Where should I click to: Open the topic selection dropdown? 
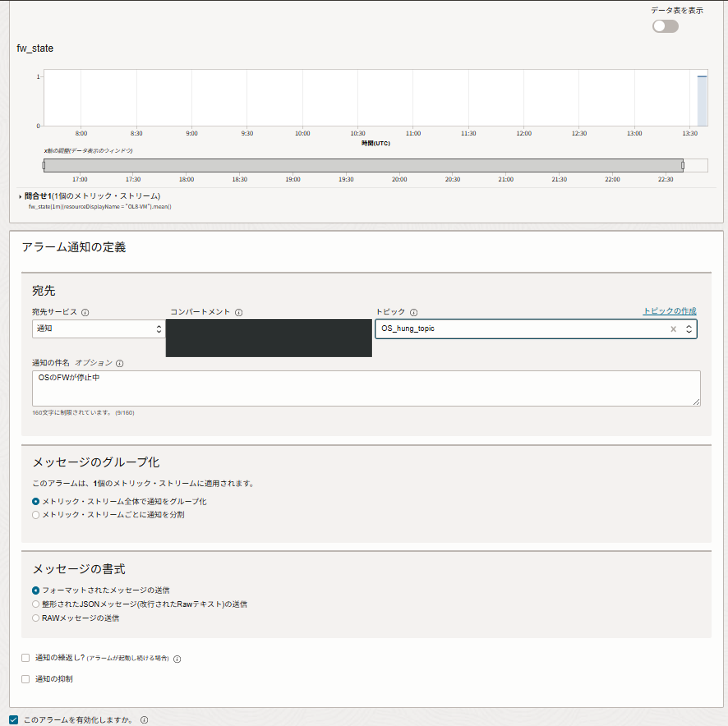(689, 329)
